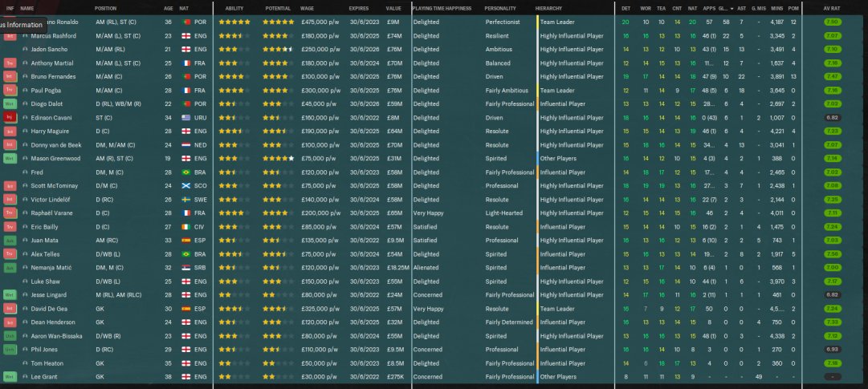Sort by the Name column header

26,9
